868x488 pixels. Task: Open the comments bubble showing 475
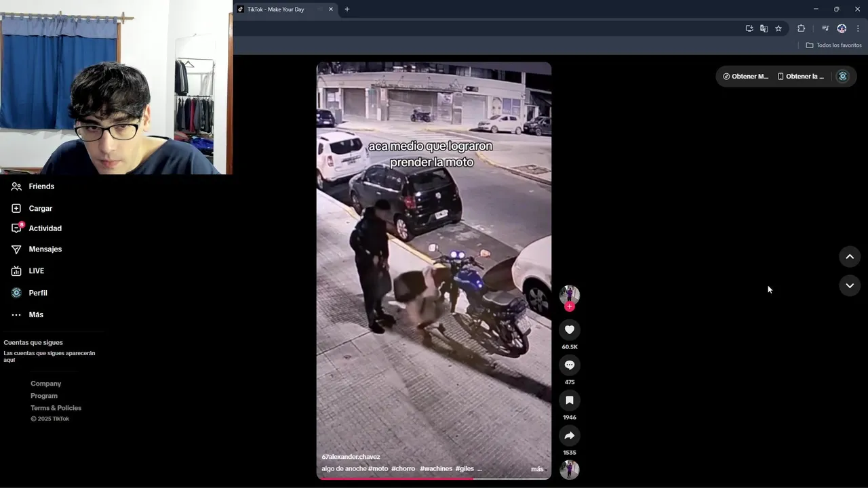pyautogui.click(x=570, y=365)
